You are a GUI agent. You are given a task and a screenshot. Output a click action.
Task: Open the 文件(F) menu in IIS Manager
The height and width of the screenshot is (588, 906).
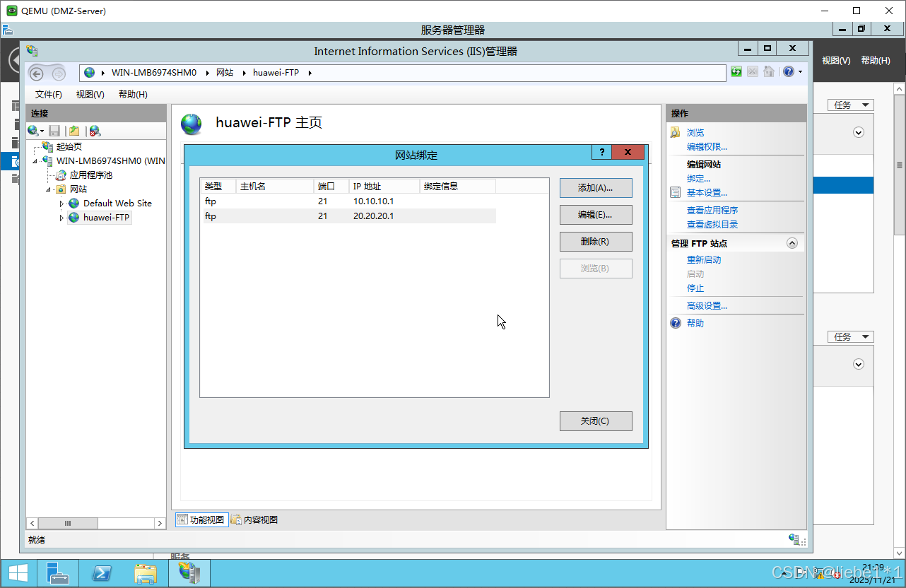pos(49,95)
